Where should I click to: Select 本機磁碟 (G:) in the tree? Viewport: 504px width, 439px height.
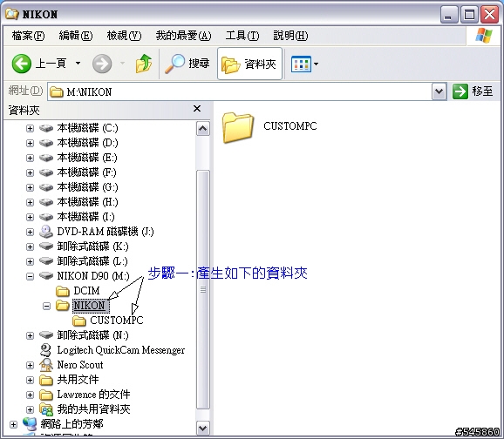pos(87,187)
